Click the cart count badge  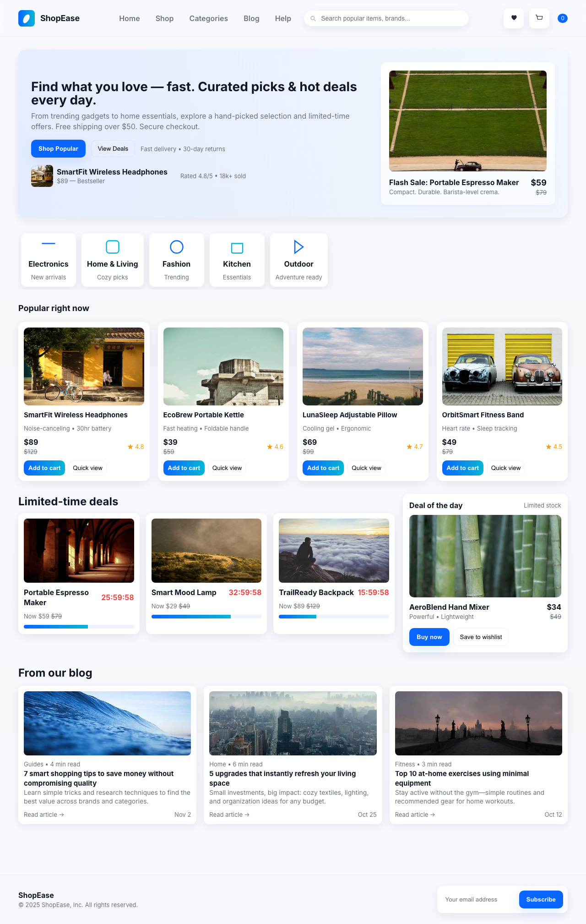click(x=563, y=18)
